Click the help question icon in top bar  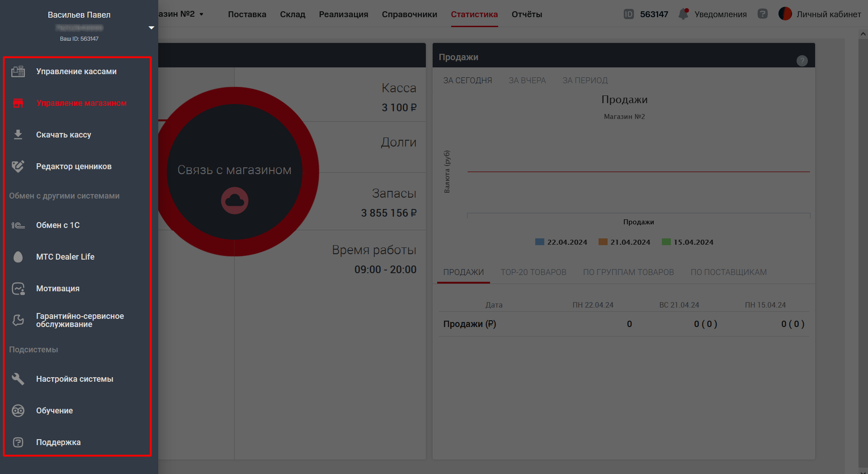click(x=763, y=14)
